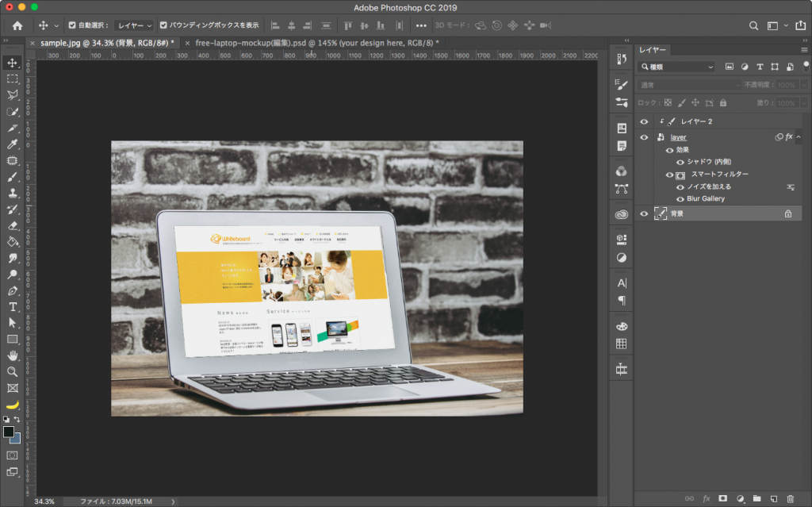Screen dimensions: 812x507
Task: Open the foreground color picker
Action: click(10, 433)
